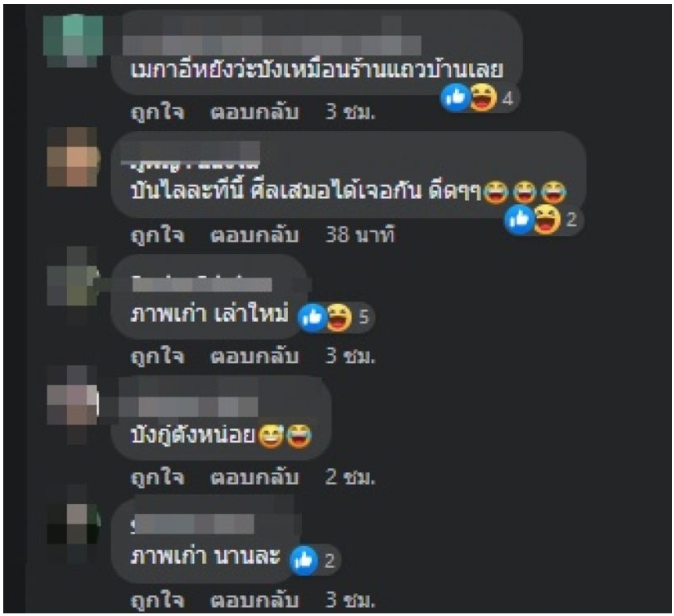674x616 pixels.
Task: Click haha reaction icon beside count 2
Action: point(547,220)
